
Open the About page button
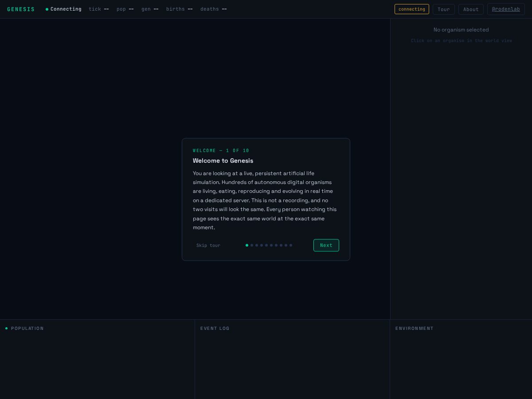(x=471, y=9)
